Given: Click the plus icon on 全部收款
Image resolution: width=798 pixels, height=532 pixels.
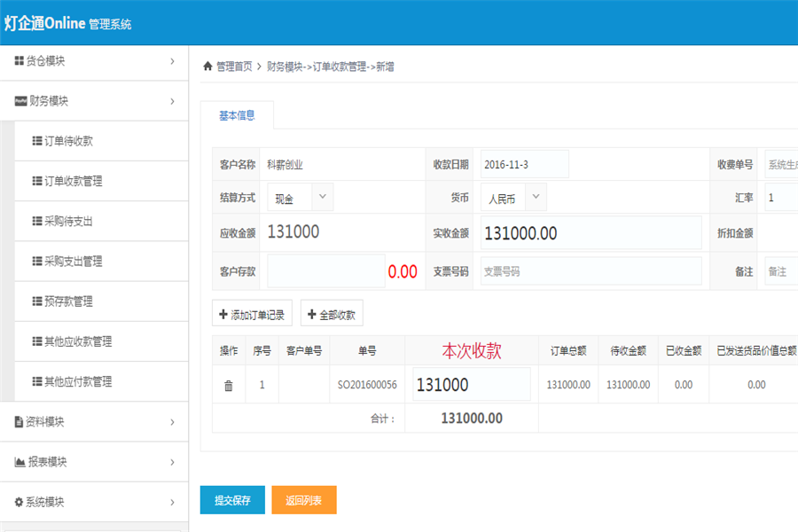Looking at the screenshot, I should click(312, 315).
